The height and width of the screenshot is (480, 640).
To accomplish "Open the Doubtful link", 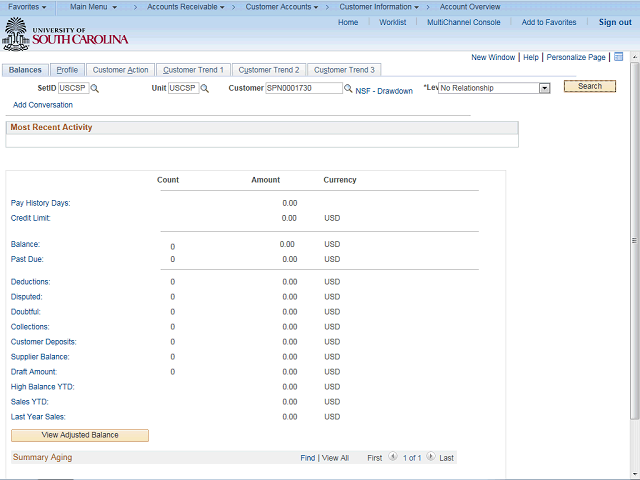I will pos(26,312).
